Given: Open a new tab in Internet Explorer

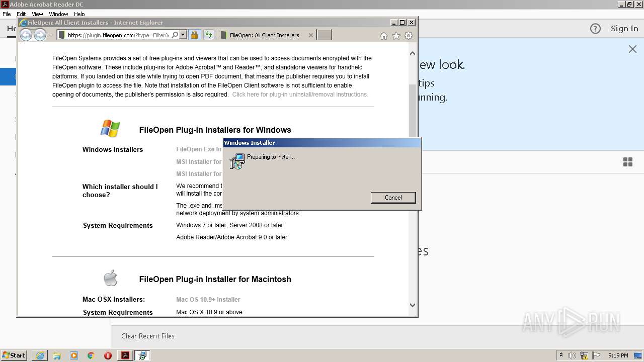Looking at the screenshot, I should click(324, 35).
